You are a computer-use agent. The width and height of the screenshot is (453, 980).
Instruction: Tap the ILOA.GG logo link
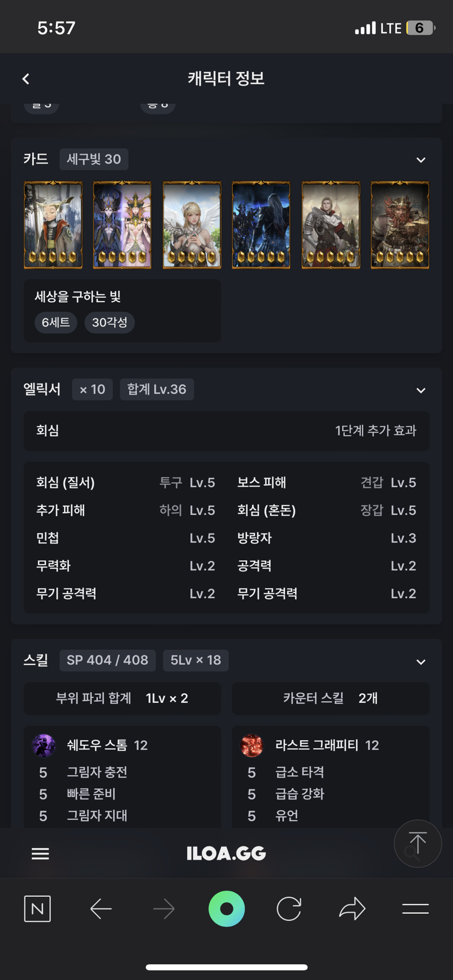(x=226, y=853)
